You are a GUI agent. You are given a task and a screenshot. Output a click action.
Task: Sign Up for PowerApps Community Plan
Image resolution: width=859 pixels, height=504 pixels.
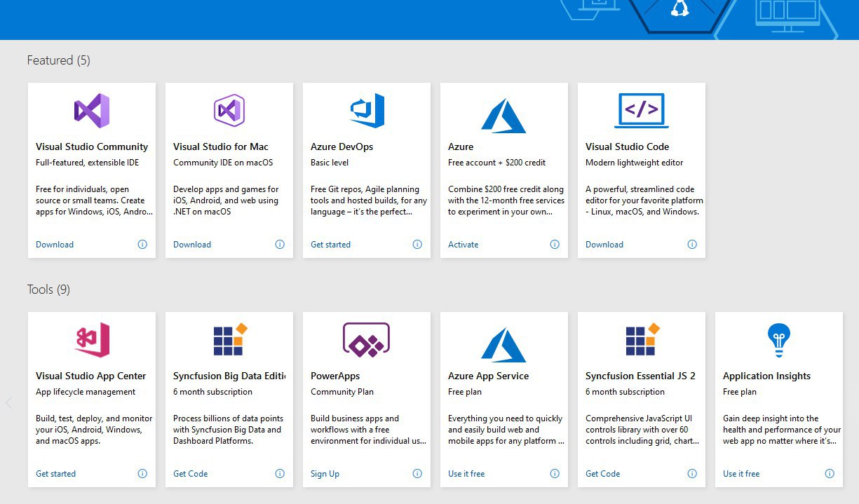pos(325,474)
